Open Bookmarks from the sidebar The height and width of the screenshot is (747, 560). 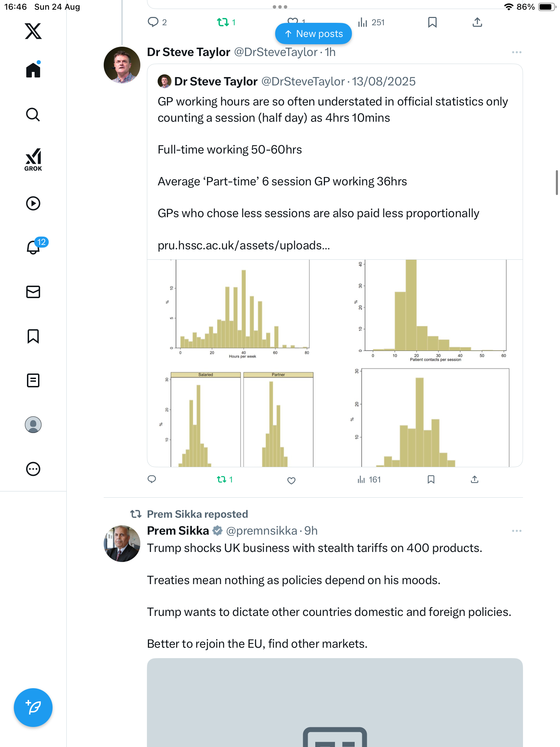tap(33, 336)
